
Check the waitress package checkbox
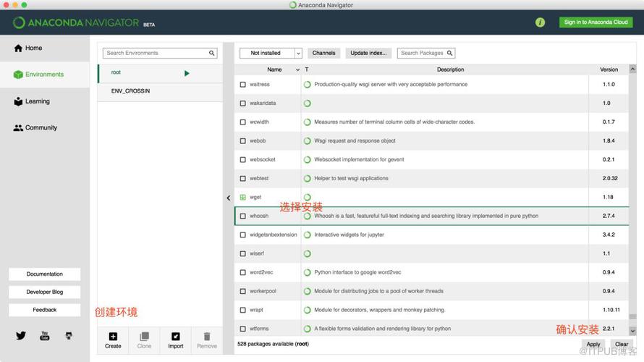(x=242, y=85)
